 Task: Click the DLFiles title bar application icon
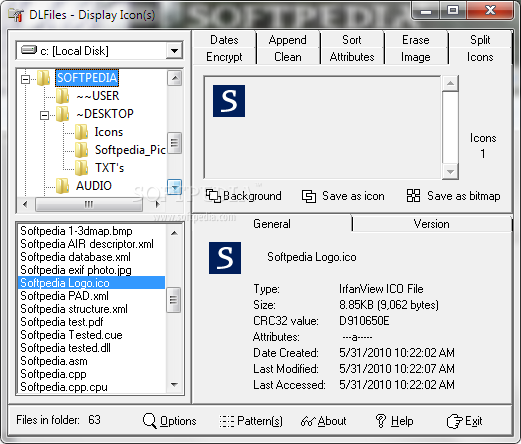(16, 15)
